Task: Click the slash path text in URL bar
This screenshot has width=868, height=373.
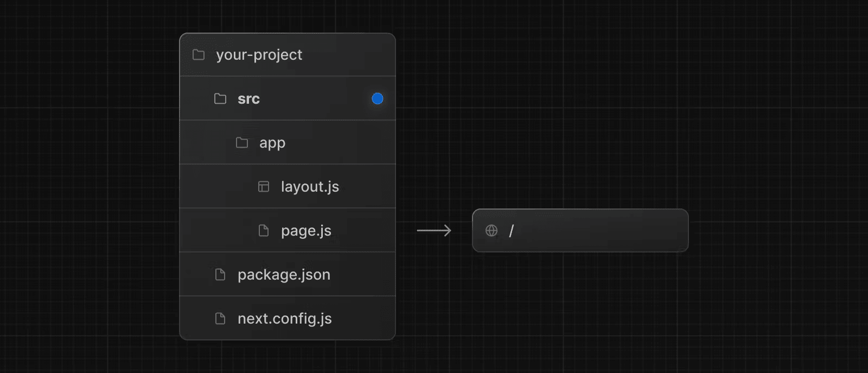Action: point(511,231)
